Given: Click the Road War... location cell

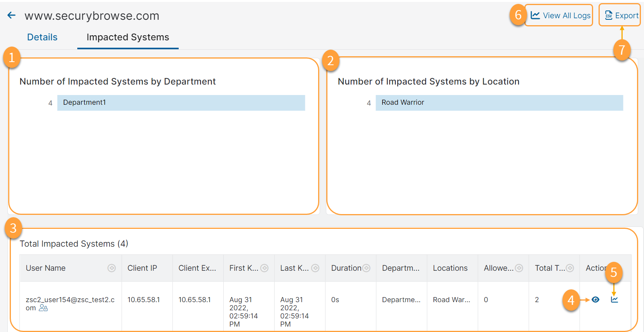Looking at the screenshot, I should 452,300.
